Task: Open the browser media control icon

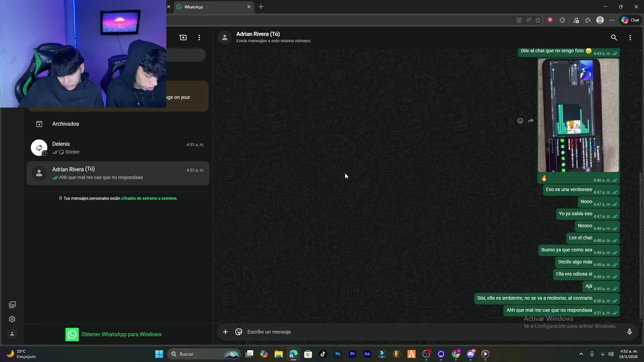Action: 576,20
